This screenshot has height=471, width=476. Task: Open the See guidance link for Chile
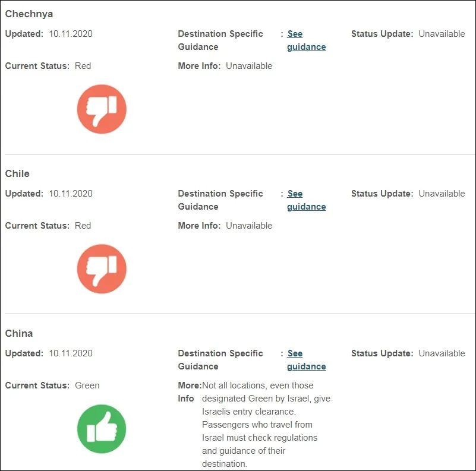click(x=306, y=200)
